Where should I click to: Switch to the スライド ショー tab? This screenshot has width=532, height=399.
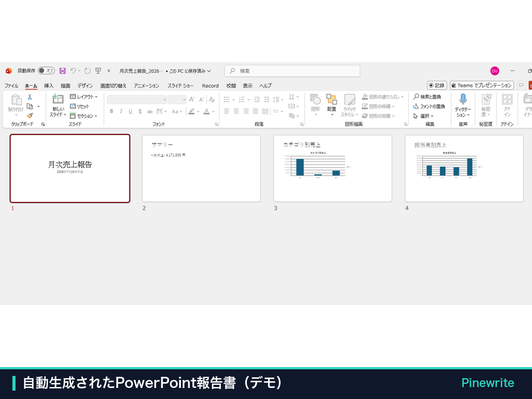click(x=180, y=86)
